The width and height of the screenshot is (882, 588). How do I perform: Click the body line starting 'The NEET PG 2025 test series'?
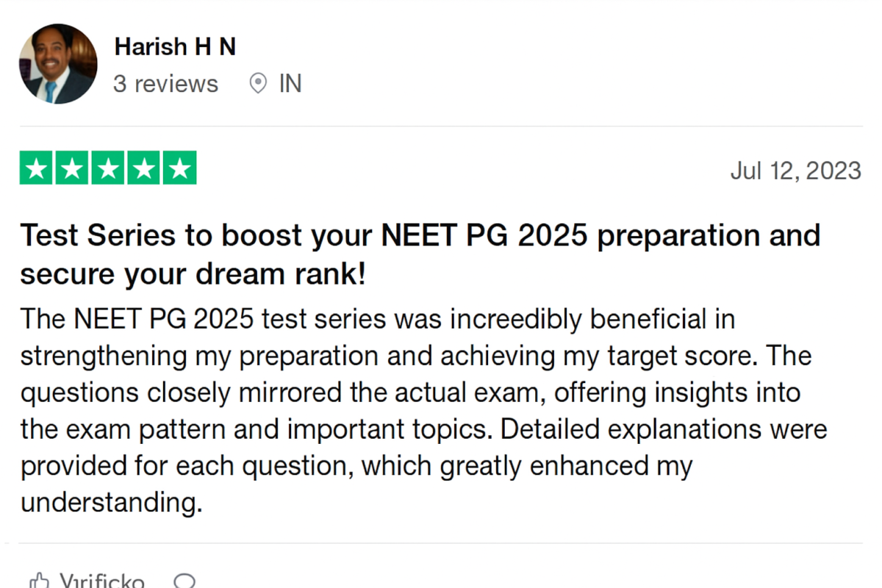point(378,319)
